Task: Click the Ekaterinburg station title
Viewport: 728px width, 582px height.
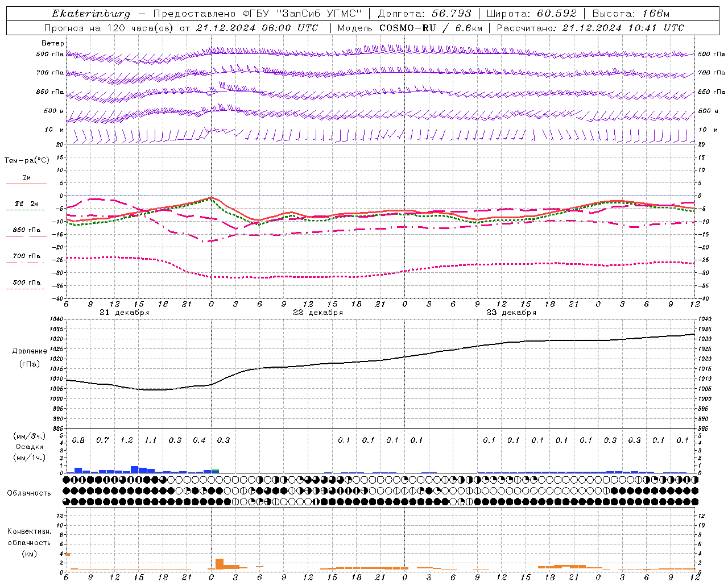Action: 91,14
